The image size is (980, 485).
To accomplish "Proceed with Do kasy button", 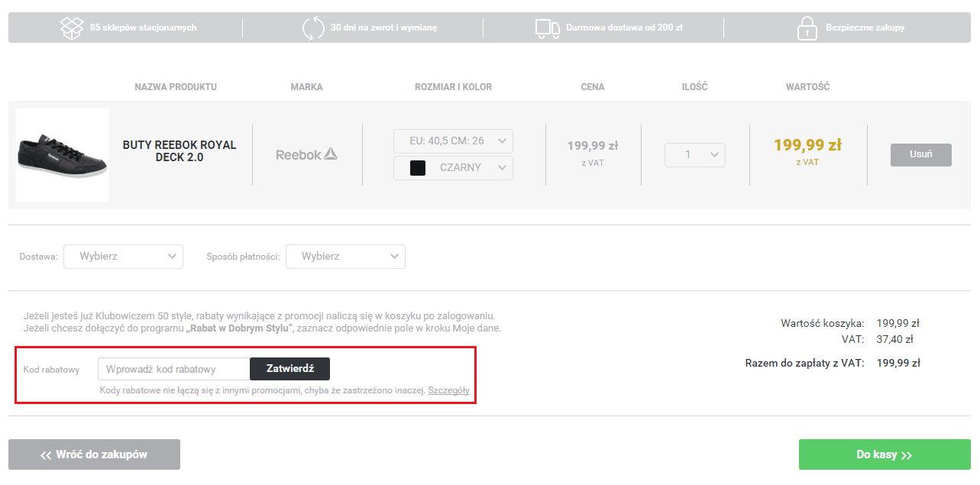I will click(885, 454).
